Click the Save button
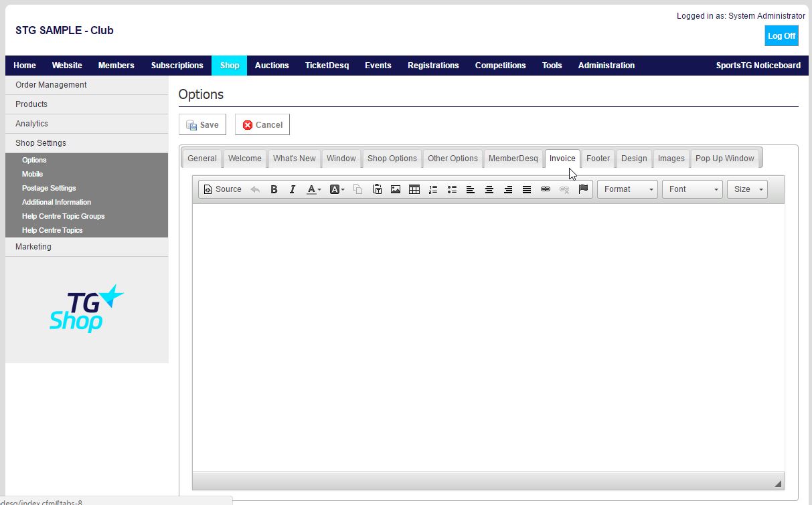Viewport: 812px width, 505px height. click(x=202, y=124)
